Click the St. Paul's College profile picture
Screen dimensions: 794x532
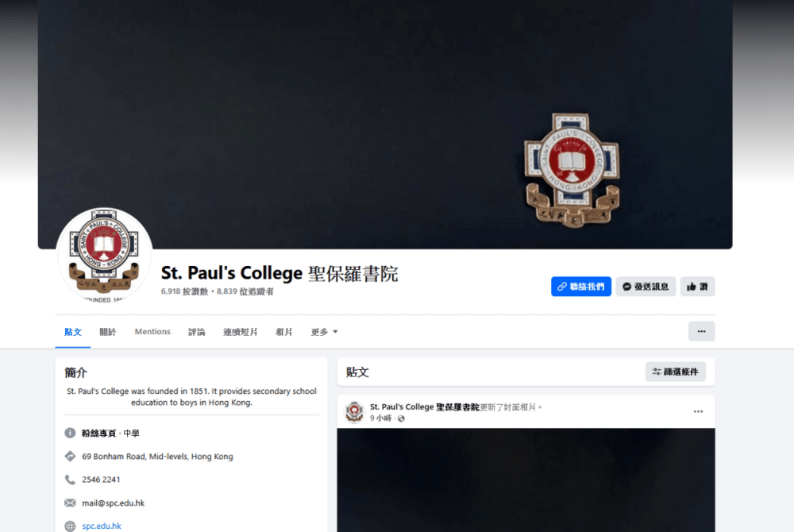pos(104,255)
